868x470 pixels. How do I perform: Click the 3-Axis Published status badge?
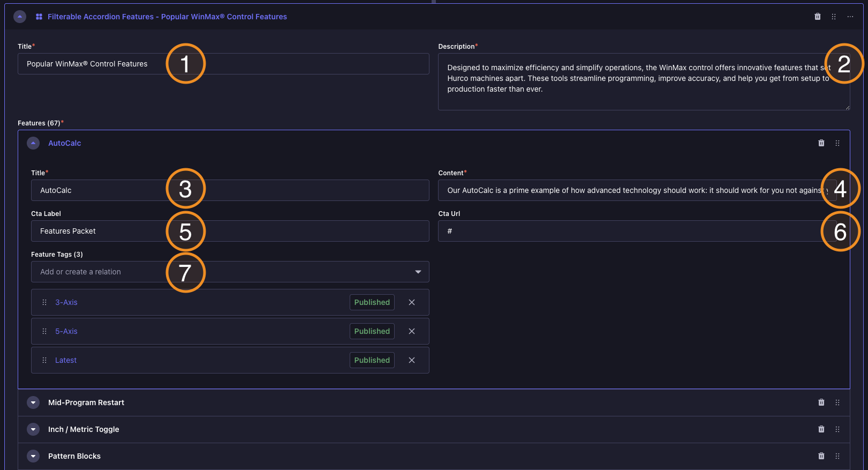point(372,302)
